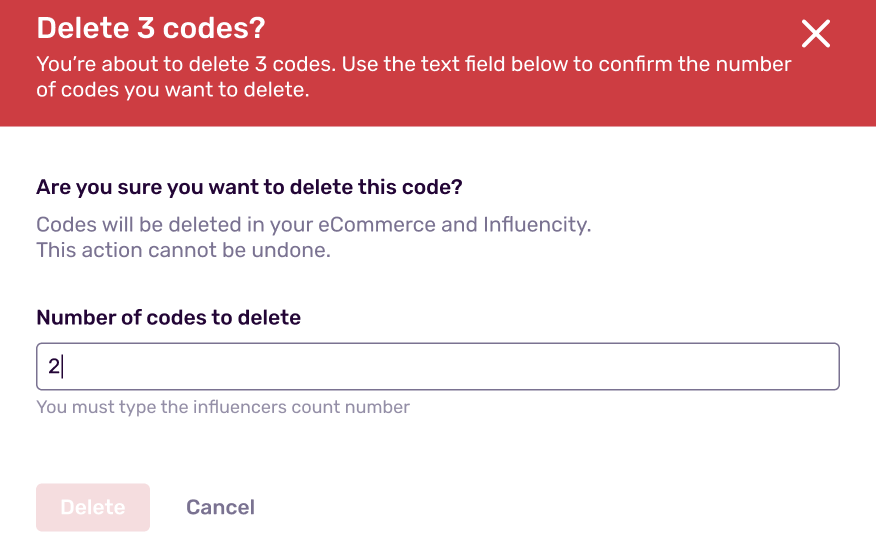Click the "This action cannot be undone" warning

183,250
